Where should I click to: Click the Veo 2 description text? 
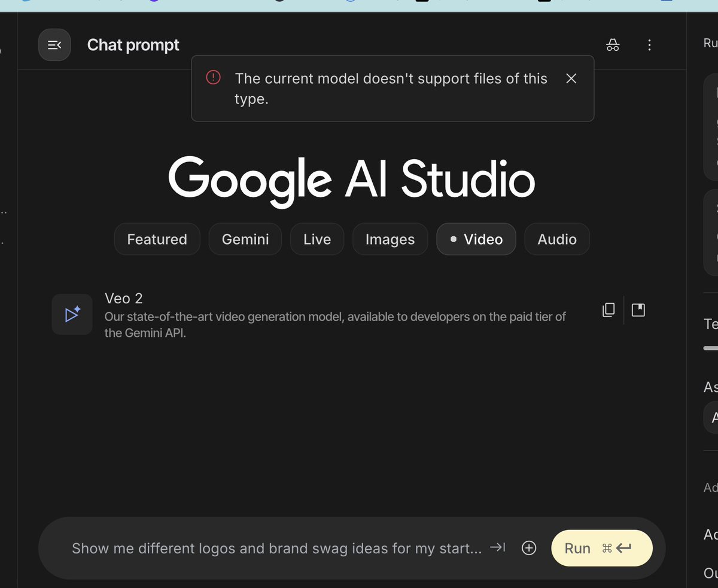pyautogui.click(x=335, y=325)
